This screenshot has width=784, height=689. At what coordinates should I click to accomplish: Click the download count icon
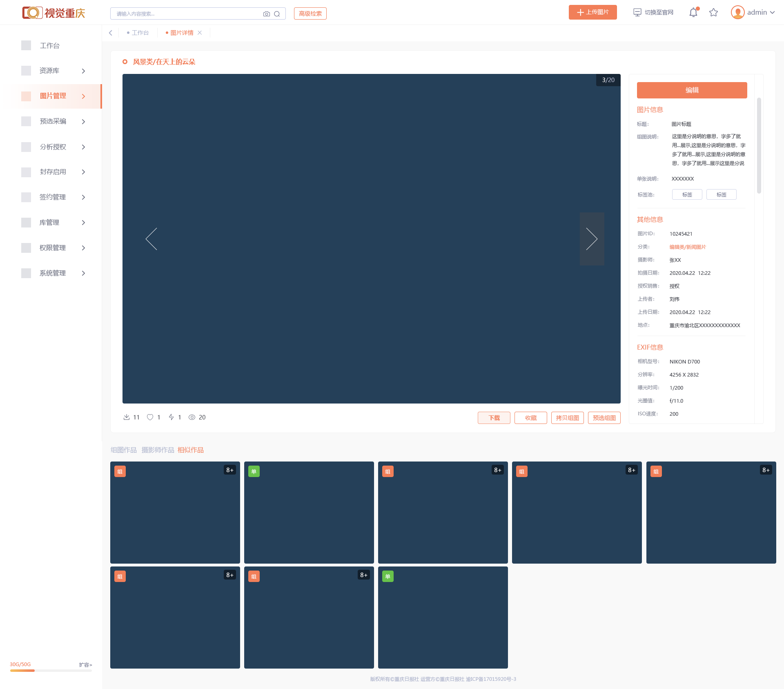[x=127, y=417]
